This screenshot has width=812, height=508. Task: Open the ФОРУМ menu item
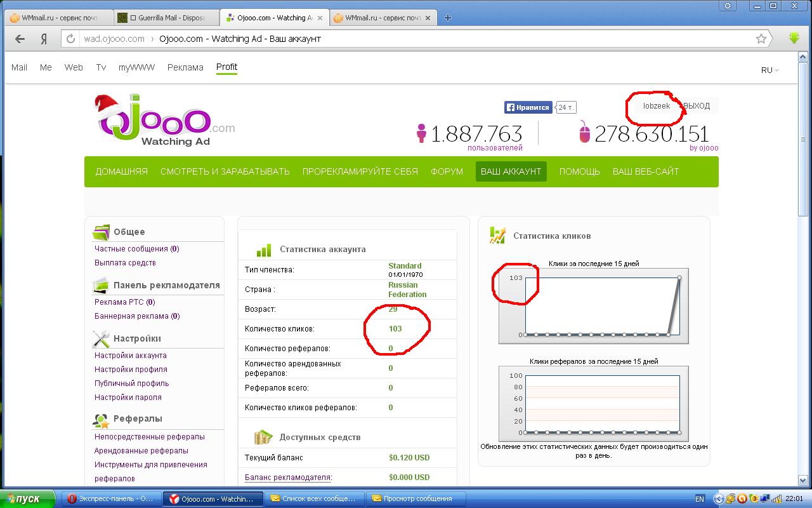coord(447,171)
